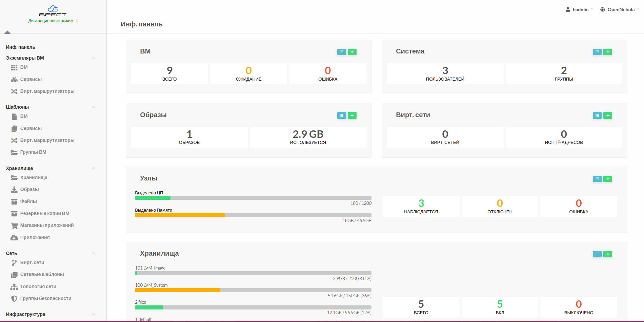
Task: Click the collapse arrow below the logo
Action: click(7, 32)
